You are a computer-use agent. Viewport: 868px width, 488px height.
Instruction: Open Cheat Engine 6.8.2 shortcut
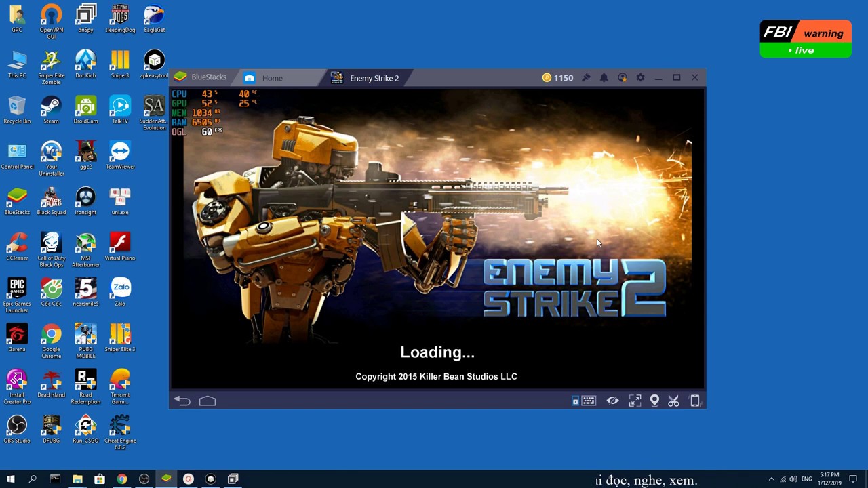(120, 432)
